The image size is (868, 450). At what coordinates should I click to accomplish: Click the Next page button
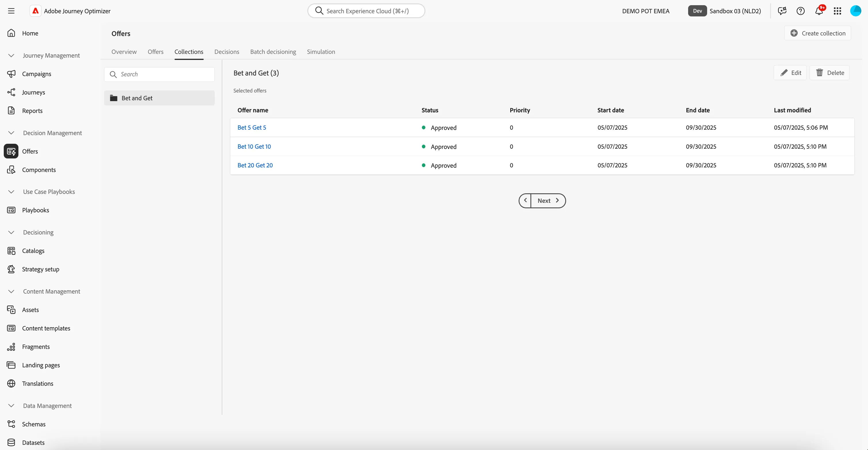coord(548,201)
